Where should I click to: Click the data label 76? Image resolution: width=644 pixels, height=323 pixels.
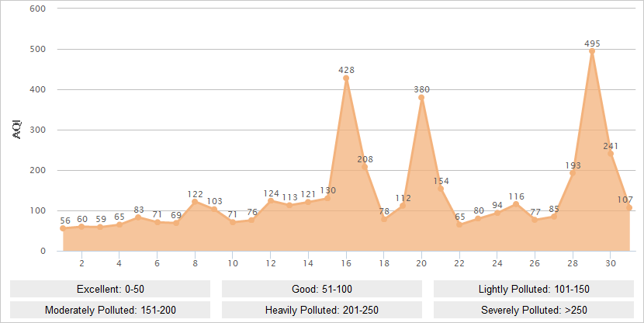[252, 212]
